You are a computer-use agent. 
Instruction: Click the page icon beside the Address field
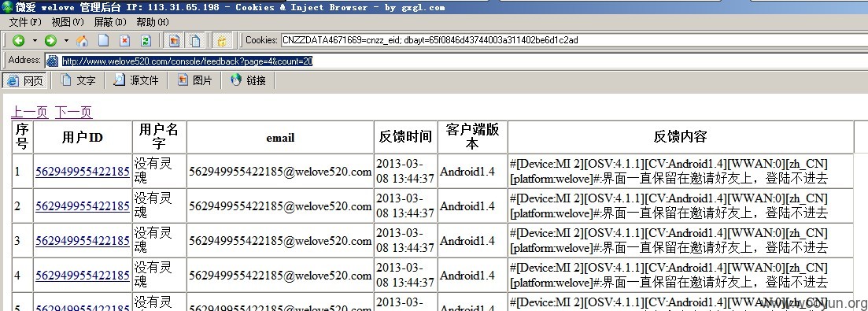52,61
